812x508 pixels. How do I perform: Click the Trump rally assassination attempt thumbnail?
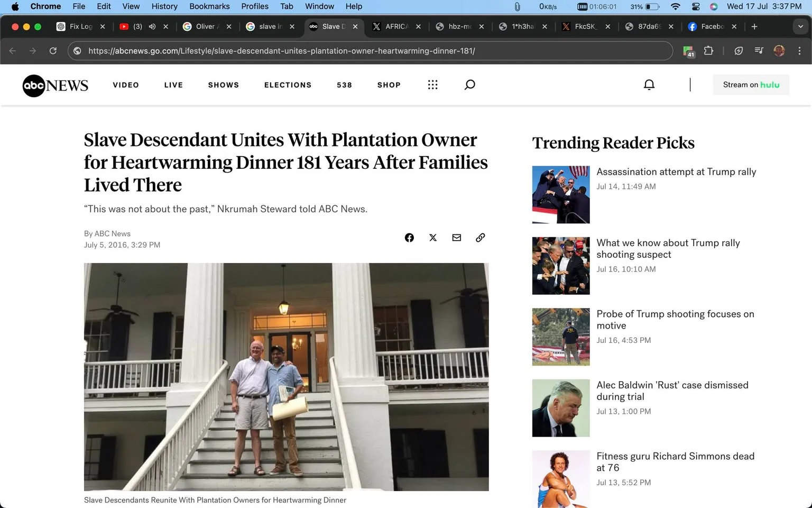pyautogui.click(x=561, y=195)
